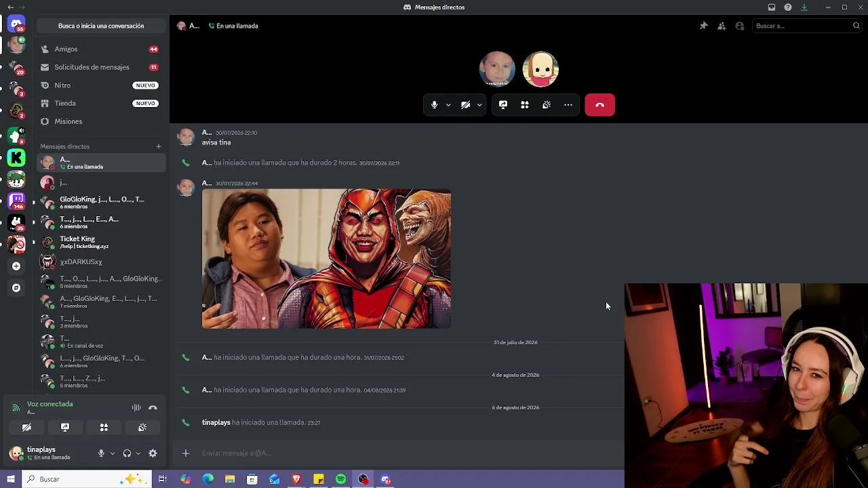Mute the microphone in the call controls
Screen dimensions: 868x488
[x=435, y=105]
